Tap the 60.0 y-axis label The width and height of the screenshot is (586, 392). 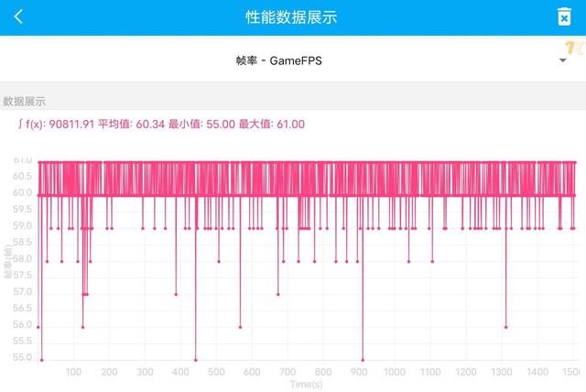click(22, 192)
